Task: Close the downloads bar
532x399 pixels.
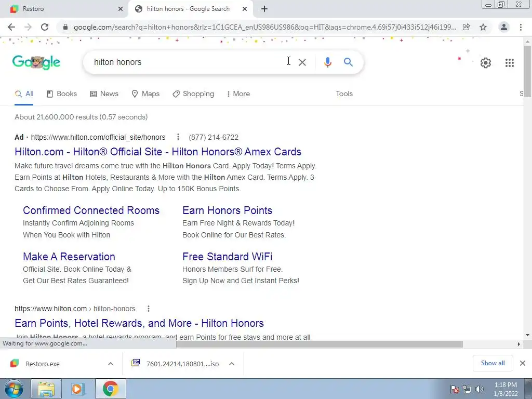Action: pyautogui.click(x=523, y=363)
